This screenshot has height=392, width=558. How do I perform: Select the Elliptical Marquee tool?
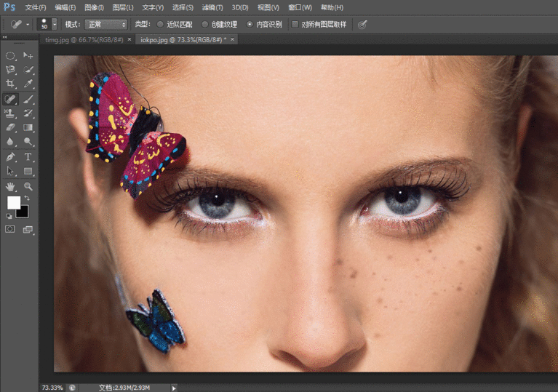pyautogui.click(x=10, y=55)
